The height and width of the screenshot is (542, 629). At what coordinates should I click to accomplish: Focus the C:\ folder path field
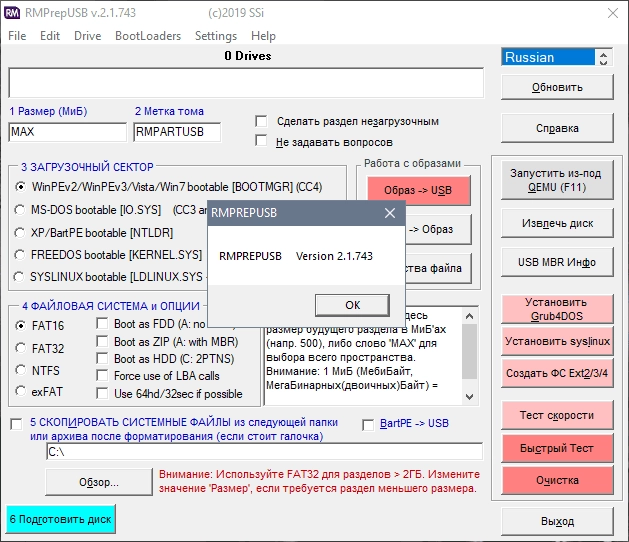pos(264,452)
